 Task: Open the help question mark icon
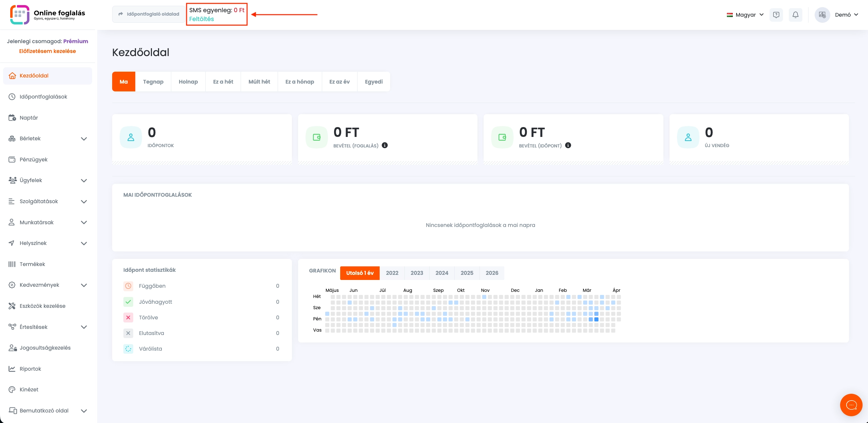coord(776,15)
